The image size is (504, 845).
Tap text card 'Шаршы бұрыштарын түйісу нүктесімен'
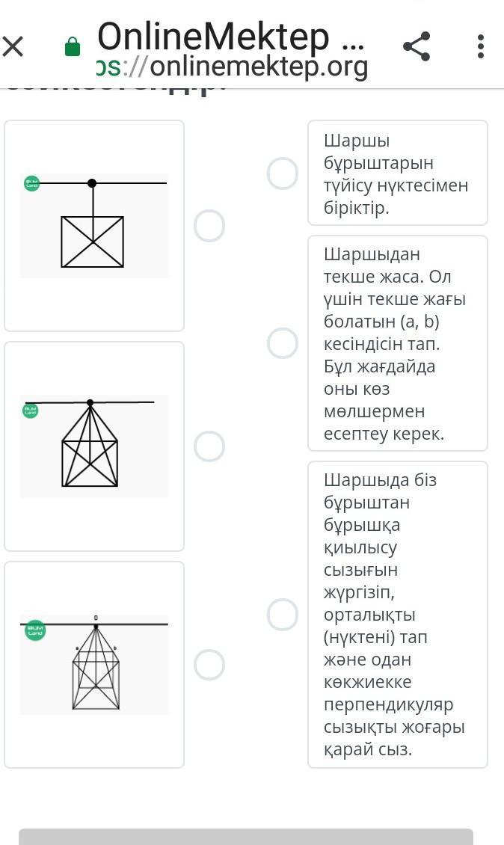coord(396,173)
